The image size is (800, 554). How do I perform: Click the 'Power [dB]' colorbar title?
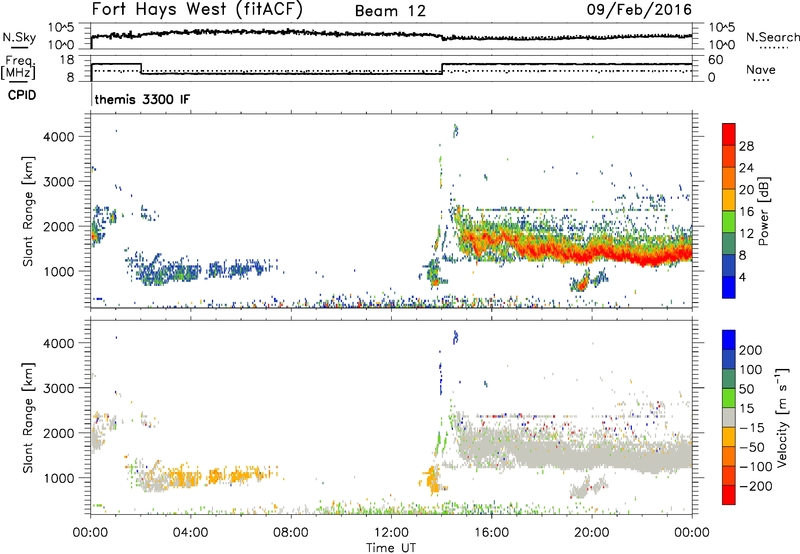click(763, 211)
